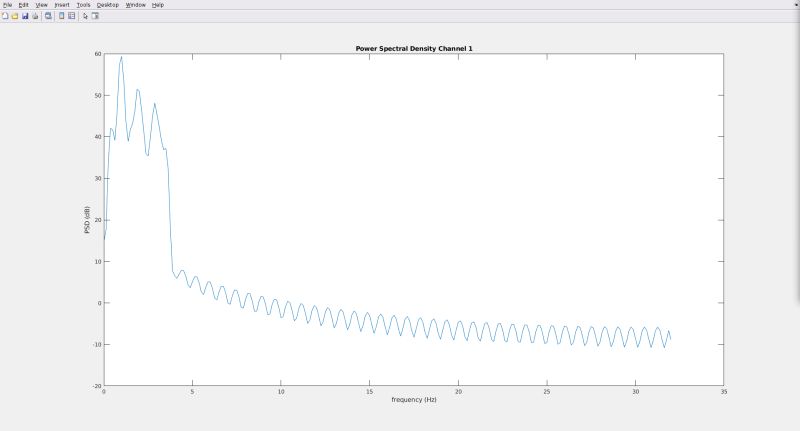
Task: Open the Insert menu
Action: [x=62, y=5]
